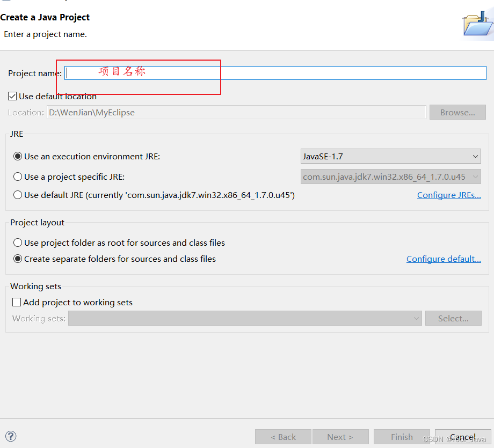Click the Back button
The width and height of the screenshot is (494, 448).
pyautogui.click(x=283, y=437)
